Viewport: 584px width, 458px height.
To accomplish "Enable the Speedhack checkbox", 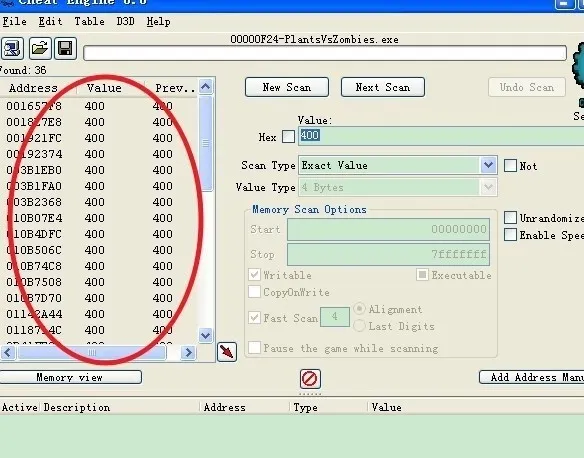I will [510, 235].
